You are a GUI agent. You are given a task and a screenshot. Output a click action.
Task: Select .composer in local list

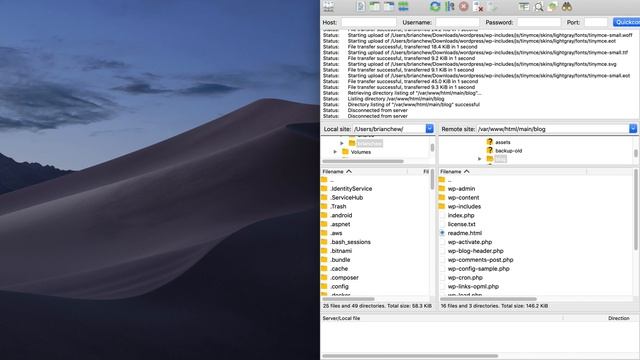(344, 278)
